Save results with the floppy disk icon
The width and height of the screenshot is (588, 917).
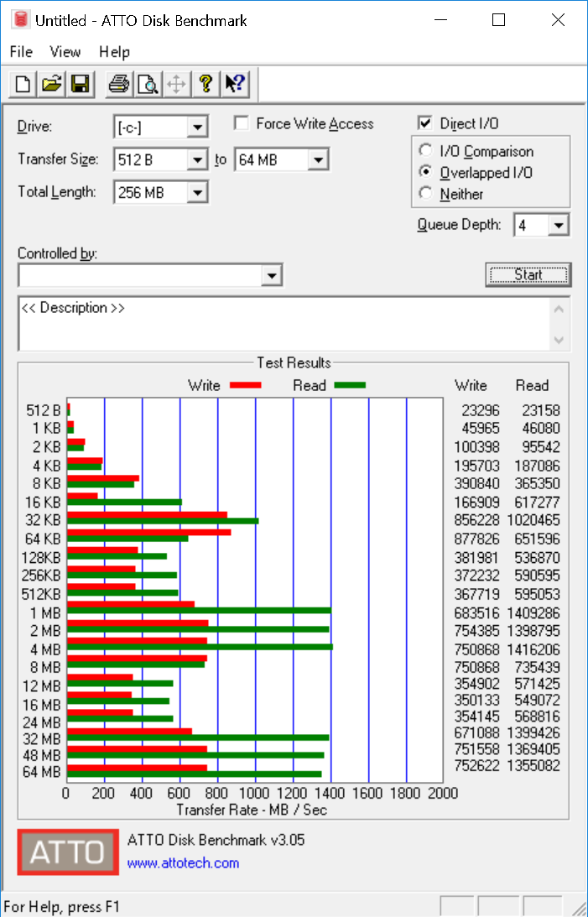pyautogui.click(x=80, y=84)
